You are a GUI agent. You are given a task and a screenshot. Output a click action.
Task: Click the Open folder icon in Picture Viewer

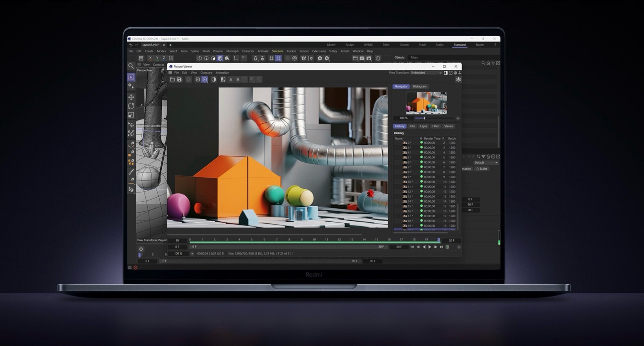point(172,79)
